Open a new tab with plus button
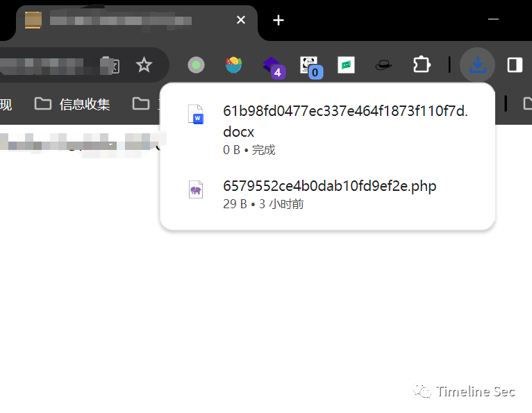Viewport: 532px width, 413px height. point(279,20)
